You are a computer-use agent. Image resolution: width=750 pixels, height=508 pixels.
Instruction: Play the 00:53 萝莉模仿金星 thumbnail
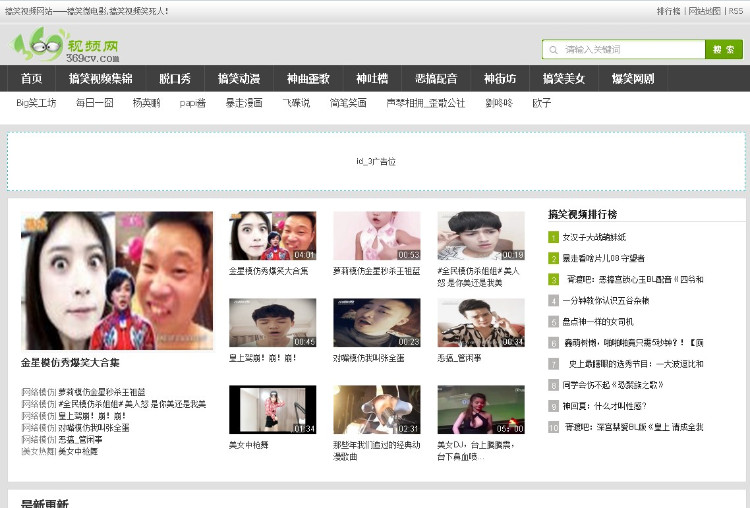pos(377,236)
